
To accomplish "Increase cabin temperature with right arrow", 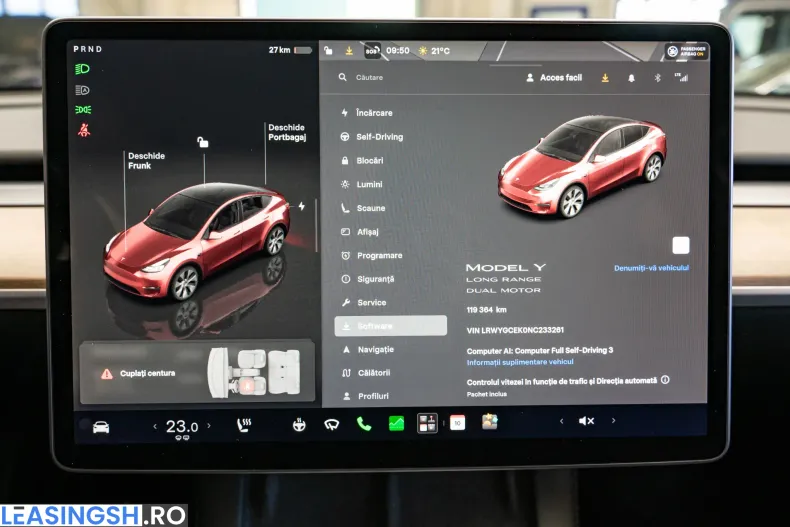I will tap(209, 426).
